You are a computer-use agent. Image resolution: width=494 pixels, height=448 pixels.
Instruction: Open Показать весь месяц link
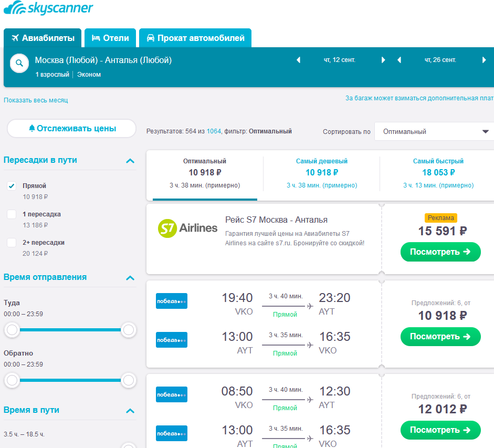(36, 100)
